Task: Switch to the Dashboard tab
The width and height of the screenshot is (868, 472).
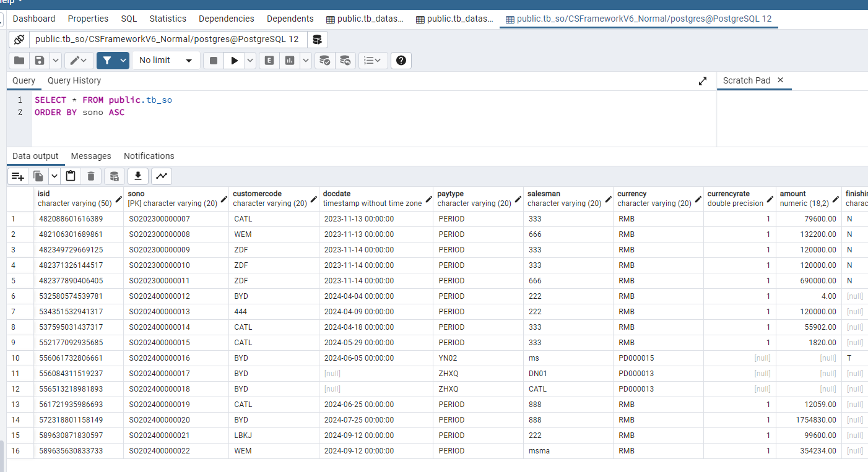Action: coord(33,19)
